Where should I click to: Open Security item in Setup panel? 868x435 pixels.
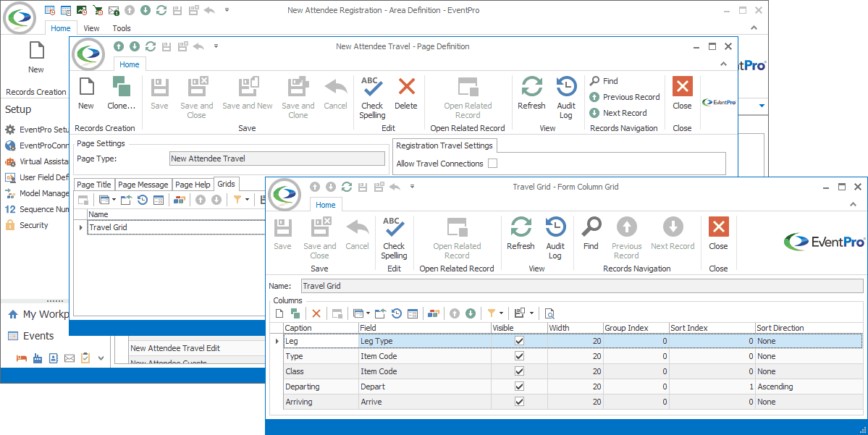pyautogui.click(x=27, y=225)
